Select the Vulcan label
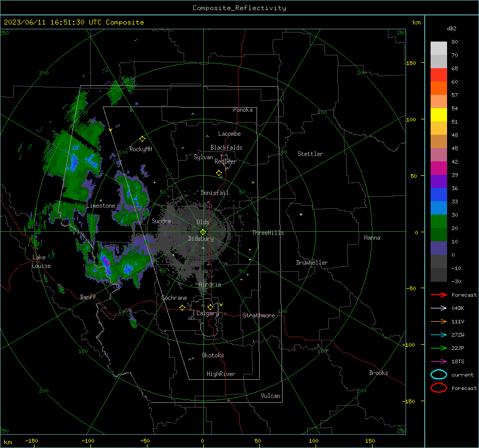Image resolution: width=479 pixels, height=448 pixels. pos(270,396)
